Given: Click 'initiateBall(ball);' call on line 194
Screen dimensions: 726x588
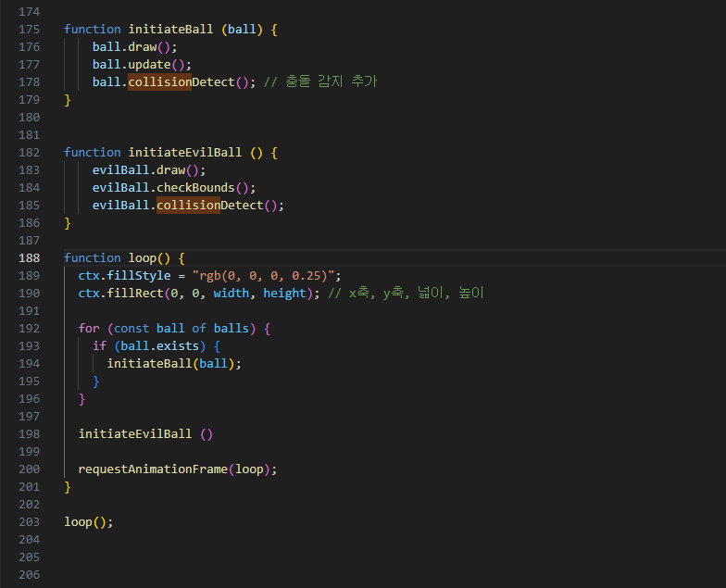Looking at the screenshot, I should [x=174, y=363].
